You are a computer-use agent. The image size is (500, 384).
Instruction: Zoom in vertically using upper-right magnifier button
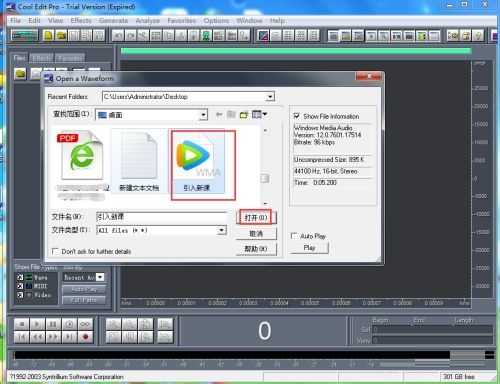165,324
